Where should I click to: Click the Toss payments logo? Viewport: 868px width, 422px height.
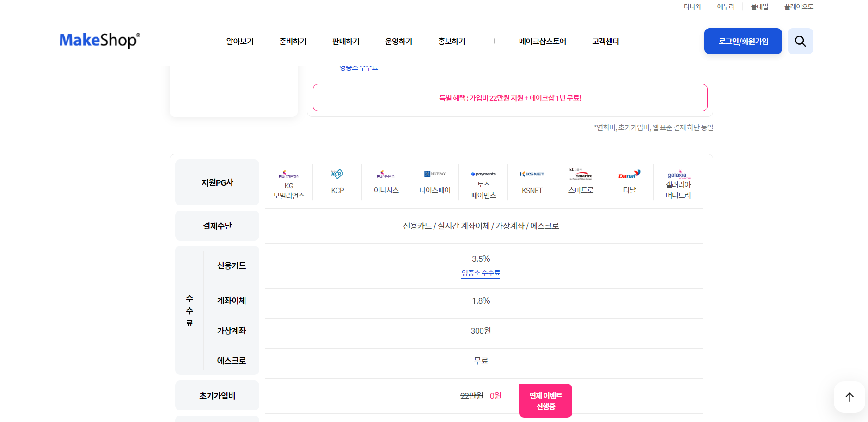(483, 174)
